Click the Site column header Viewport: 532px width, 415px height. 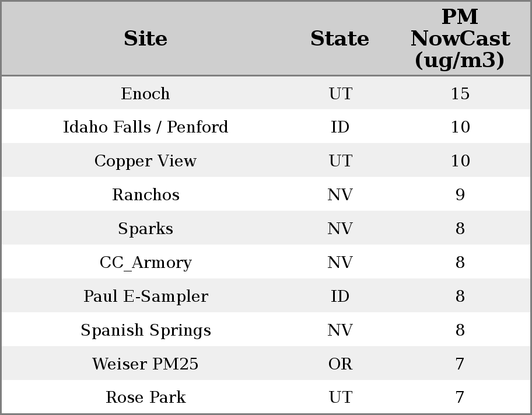145,39
